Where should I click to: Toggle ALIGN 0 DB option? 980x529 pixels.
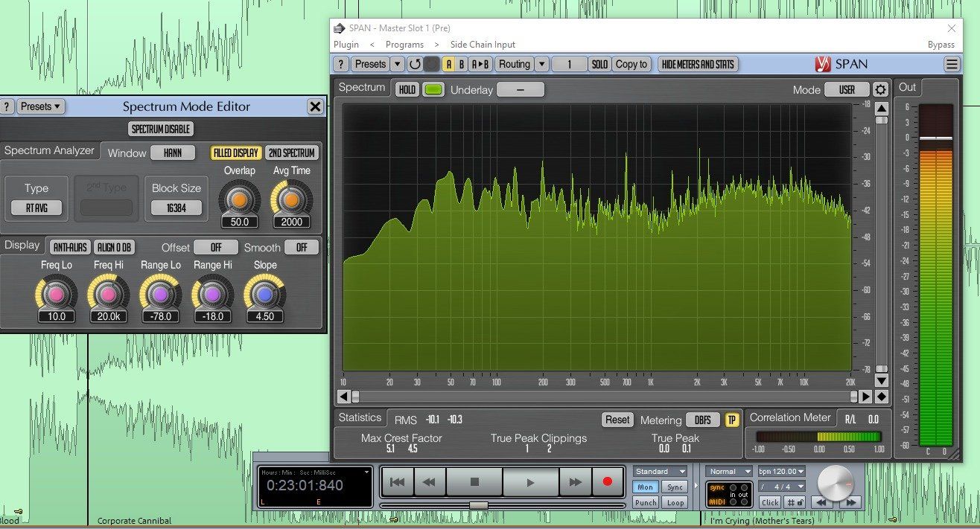click(114, 247)
